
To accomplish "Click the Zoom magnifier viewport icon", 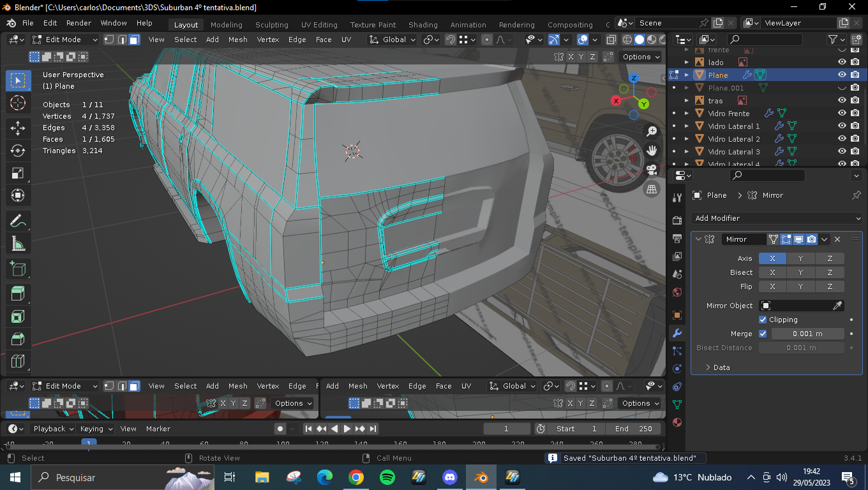I will pos(652,131).
